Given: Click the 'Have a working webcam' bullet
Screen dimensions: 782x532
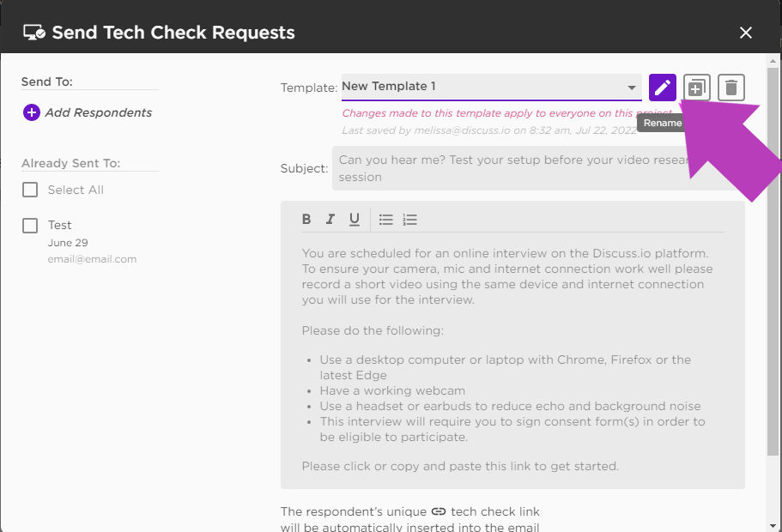Looking at the screenshot, I should click(x=392, y=391).
